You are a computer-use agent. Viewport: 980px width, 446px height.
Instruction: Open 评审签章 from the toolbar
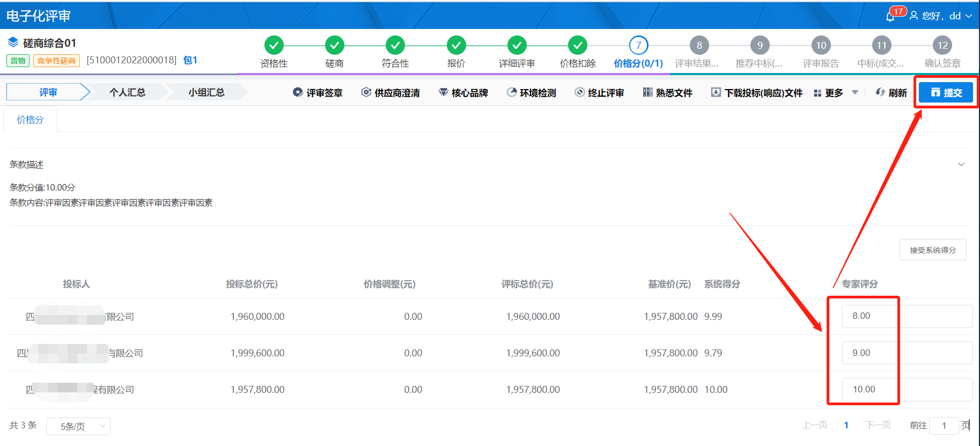(x=318, y=93)
